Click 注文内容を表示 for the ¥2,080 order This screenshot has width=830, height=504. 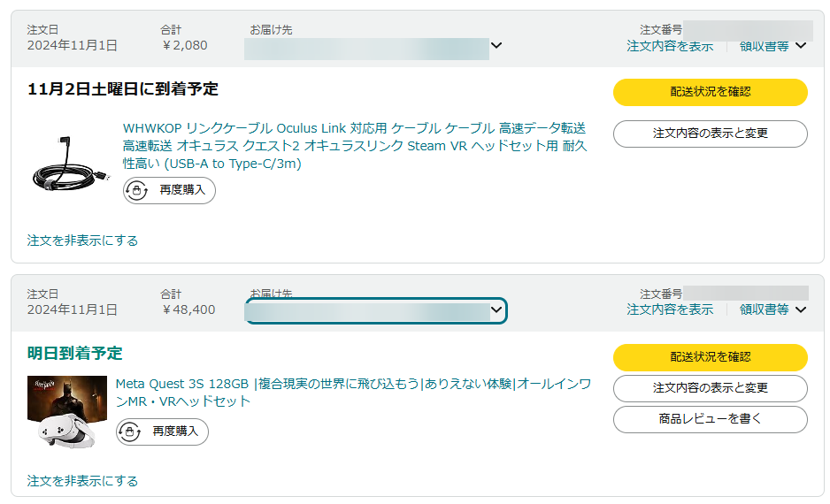coord(670,46)
